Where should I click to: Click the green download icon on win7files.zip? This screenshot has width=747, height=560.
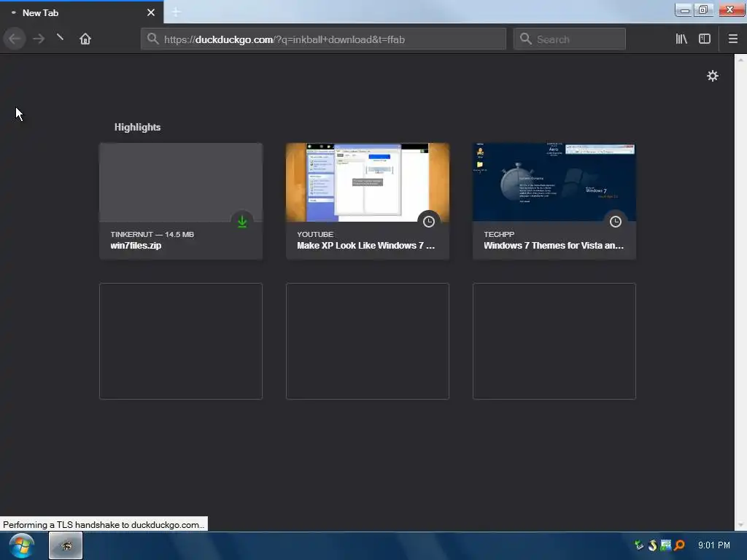242,222
